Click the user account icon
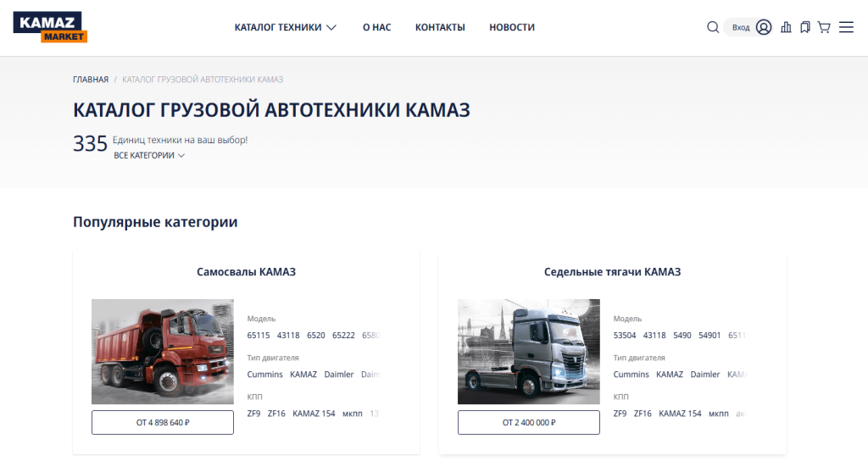The width and height of the screenshot is (868, 467). [x=764, y=27]
